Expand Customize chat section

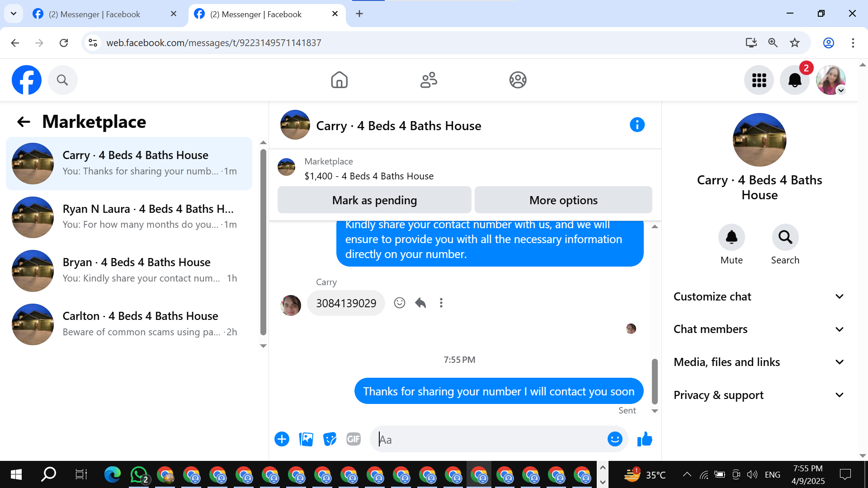(759, 296)
